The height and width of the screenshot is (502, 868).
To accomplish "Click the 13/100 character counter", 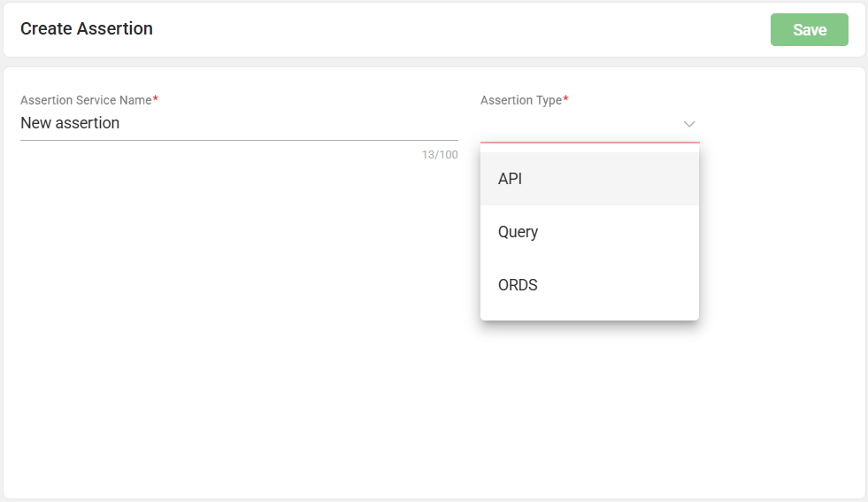I will pyautogui.click(x=440, y=155).
